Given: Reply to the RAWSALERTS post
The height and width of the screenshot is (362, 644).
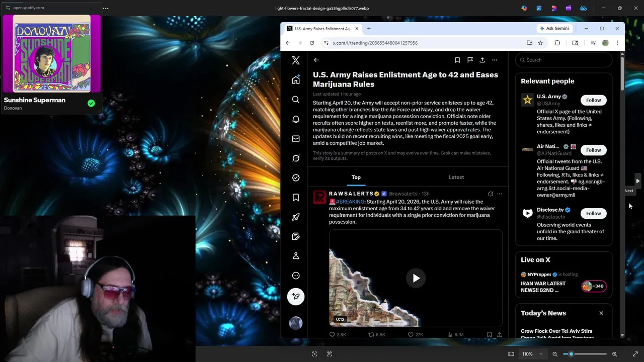Looking at the screenshot, I should pos(338,334).
